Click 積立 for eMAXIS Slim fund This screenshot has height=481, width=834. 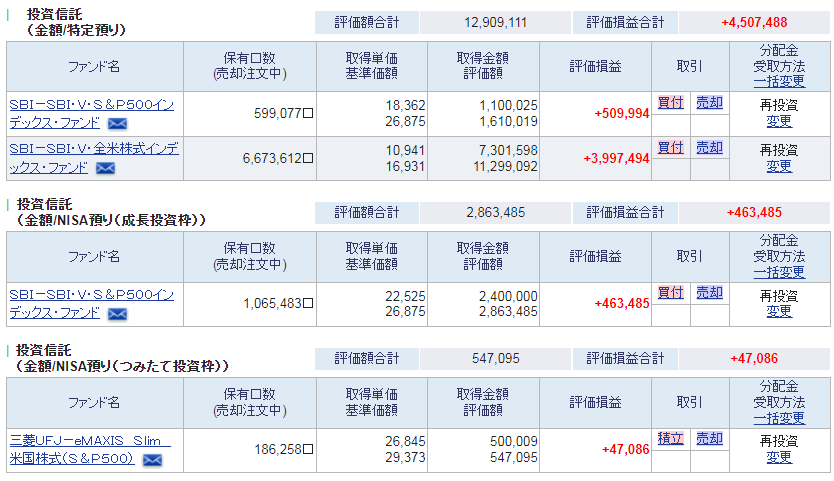(671, 438)
